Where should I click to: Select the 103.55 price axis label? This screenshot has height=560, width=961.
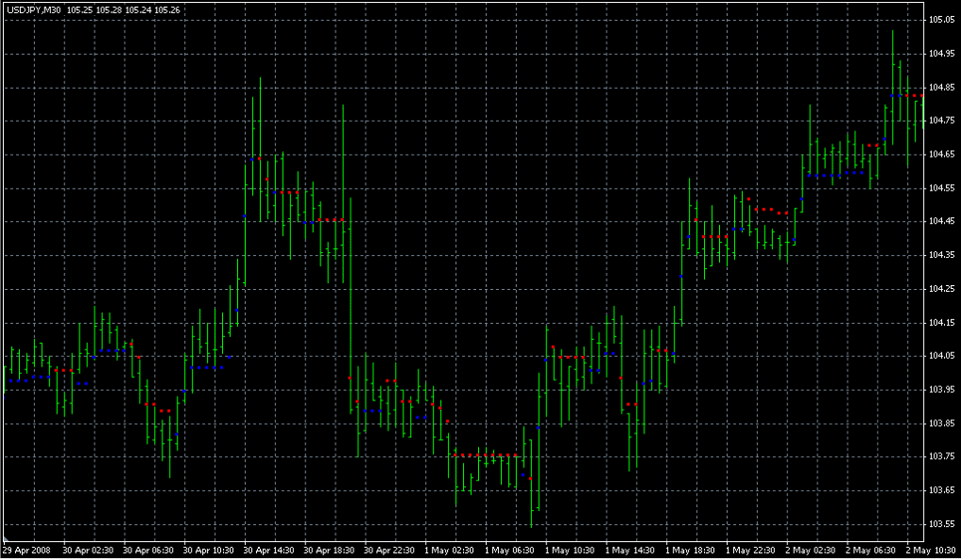point(941,524)
